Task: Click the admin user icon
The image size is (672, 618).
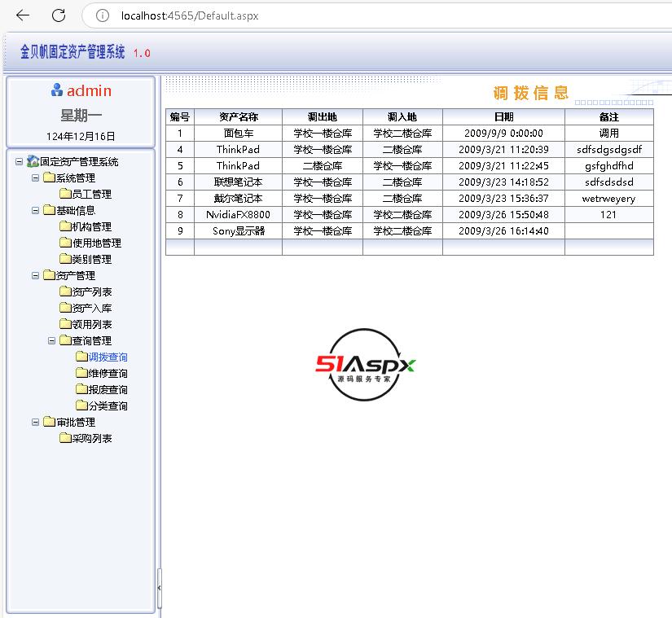Action: [57, 90]
